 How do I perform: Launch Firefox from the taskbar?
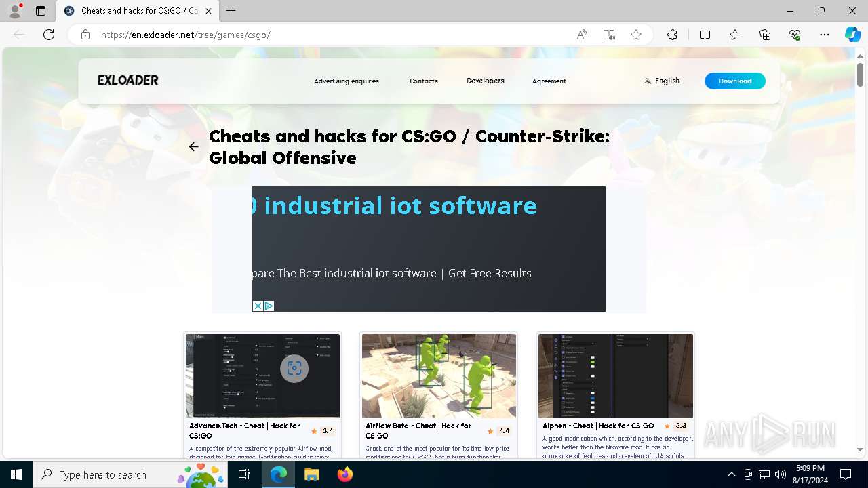(345, 474)
